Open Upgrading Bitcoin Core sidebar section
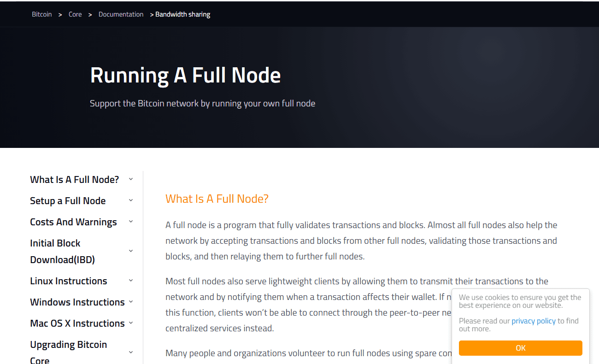Viewport: 599px width, 364px height. pyautogui.click(x=69, y=352)
